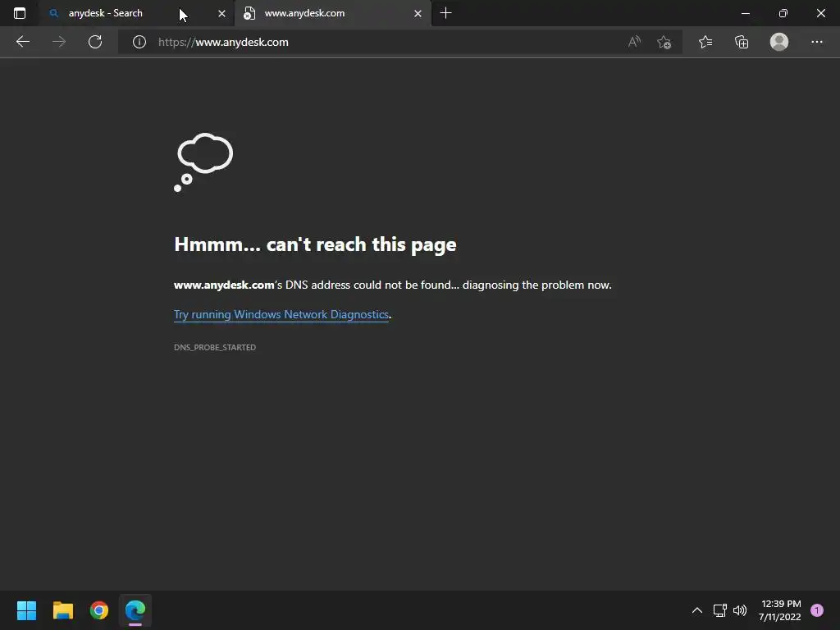Go back to the previous page
Screen dimensions: 840x630
[x=22, y=42]
